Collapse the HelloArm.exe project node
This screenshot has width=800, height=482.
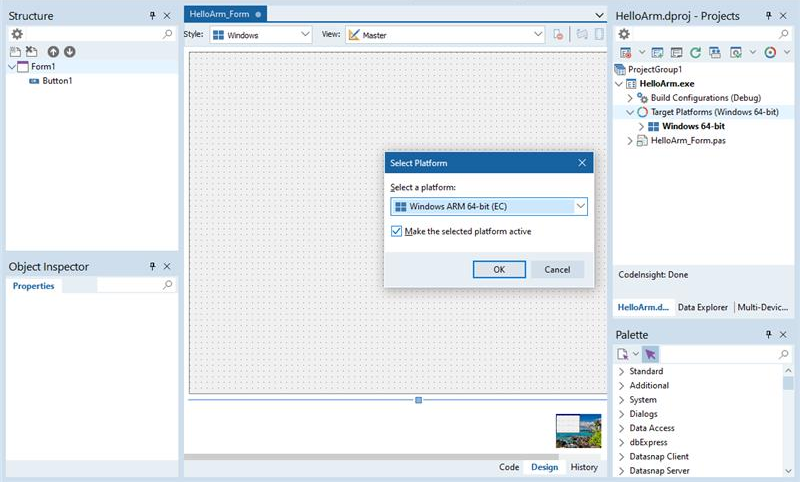[x=619, y=84]
